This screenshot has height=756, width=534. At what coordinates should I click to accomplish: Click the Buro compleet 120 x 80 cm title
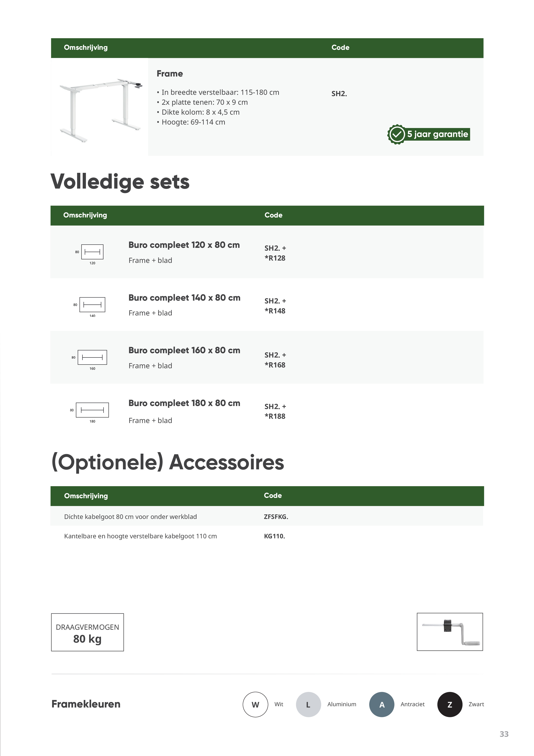pyautogui.click(x=184, y=245)
